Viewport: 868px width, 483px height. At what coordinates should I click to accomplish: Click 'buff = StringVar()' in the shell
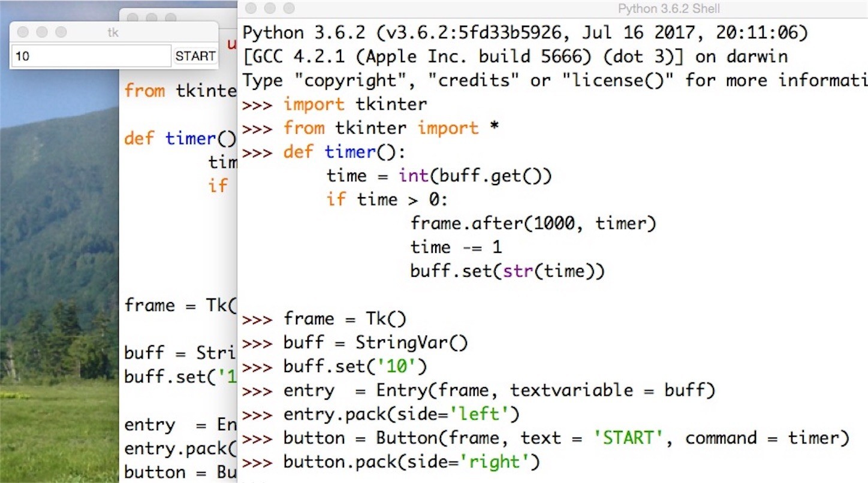376,343
